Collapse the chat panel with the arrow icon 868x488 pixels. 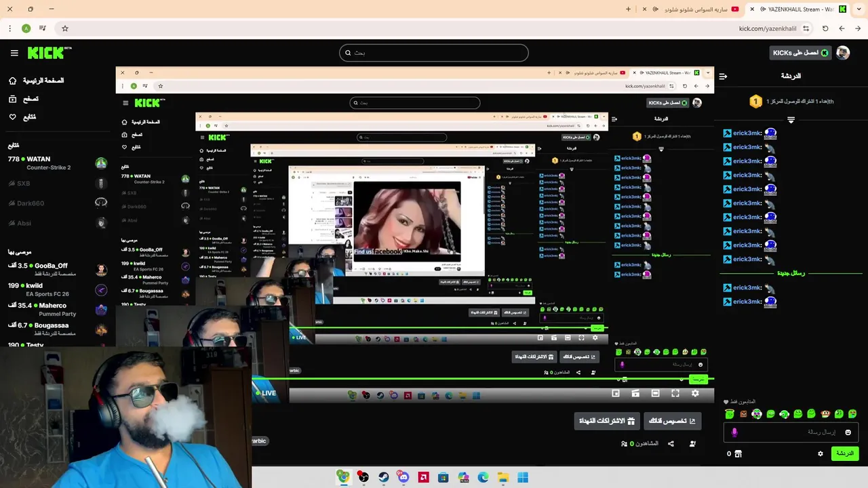[x=723, y=77]
